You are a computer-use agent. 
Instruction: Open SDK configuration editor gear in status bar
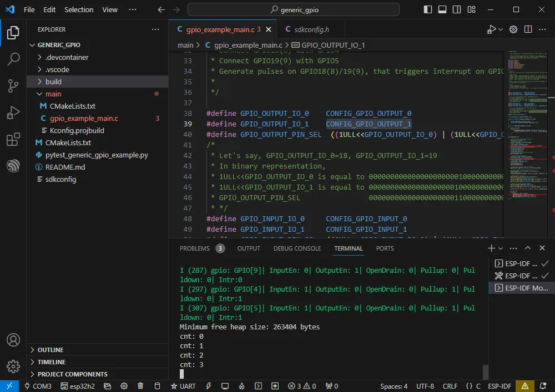[x=124, y=386]
